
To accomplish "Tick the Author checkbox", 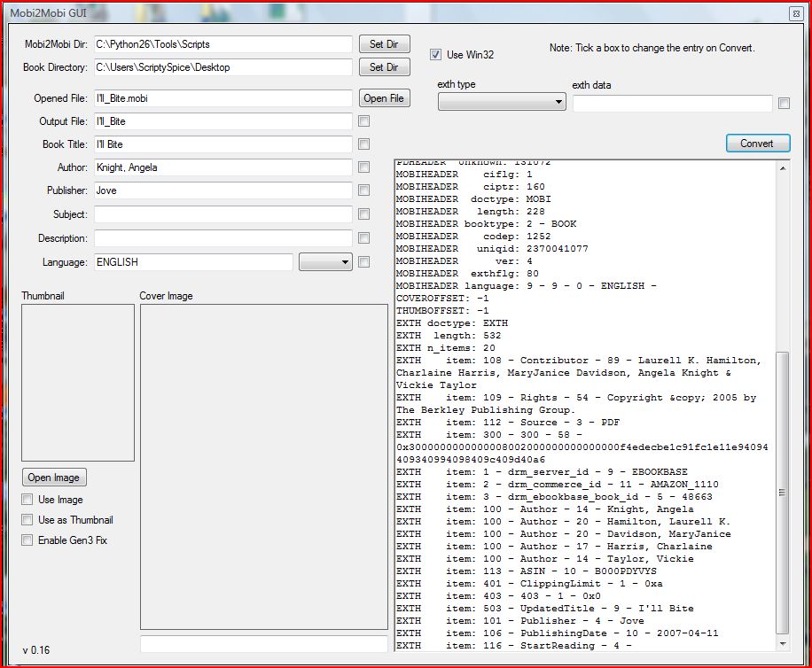I will (x=364, y=167).
